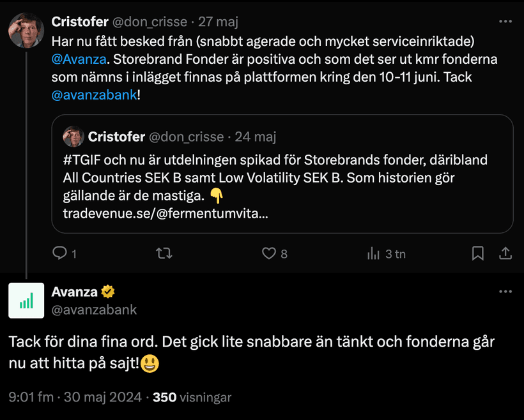Image resolution: width=524 pixels, height=420 pixels.
Task: Click the @avanzabank handle under Avanza's name
Action: tap(94, 310)
